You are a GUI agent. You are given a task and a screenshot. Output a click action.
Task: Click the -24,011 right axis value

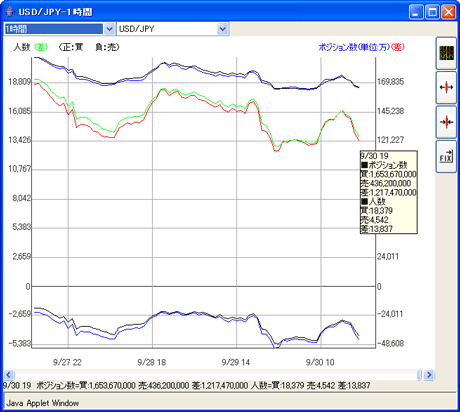tap(390, 314)
